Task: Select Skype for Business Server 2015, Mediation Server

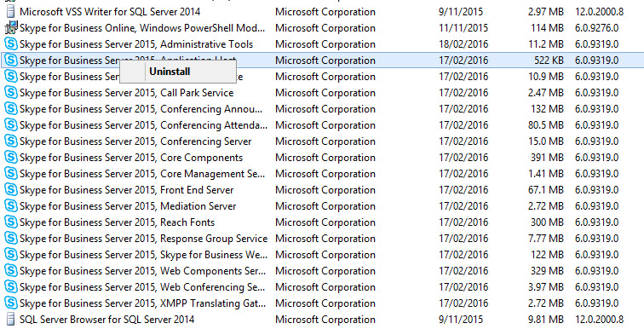Action: [x=128, y=206]
